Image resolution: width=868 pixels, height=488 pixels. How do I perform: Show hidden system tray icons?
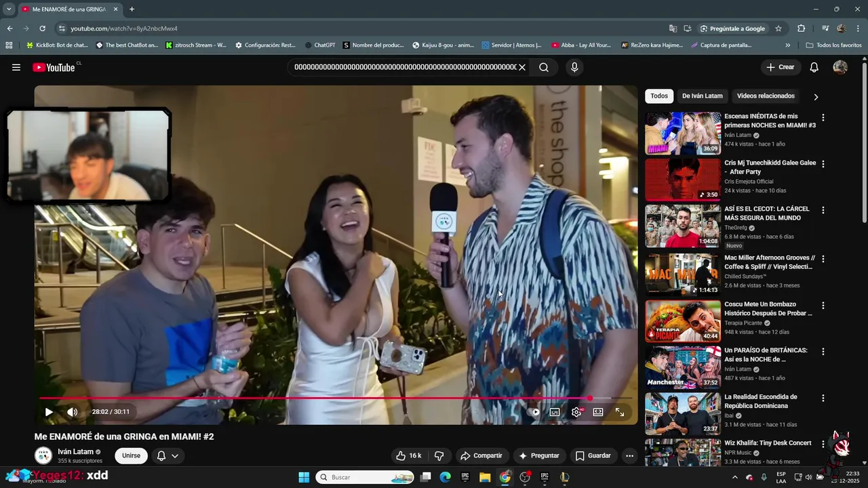pos(735,477)
